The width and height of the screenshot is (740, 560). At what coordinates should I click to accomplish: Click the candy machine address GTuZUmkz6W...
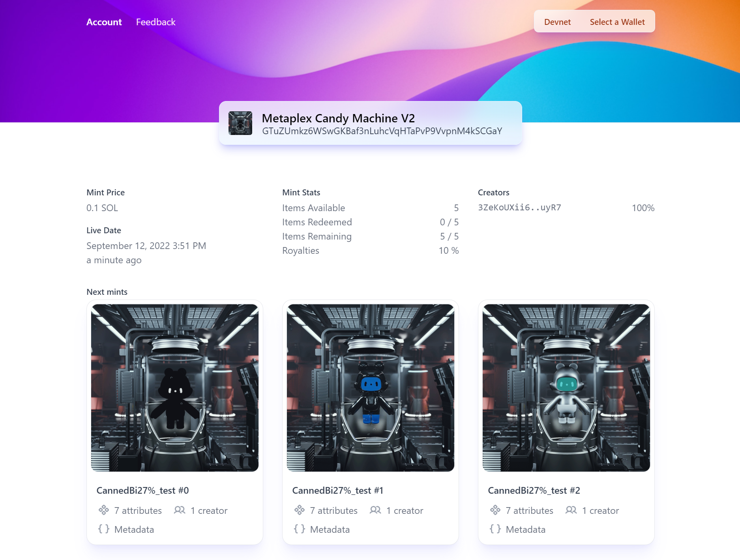point(382,131)
